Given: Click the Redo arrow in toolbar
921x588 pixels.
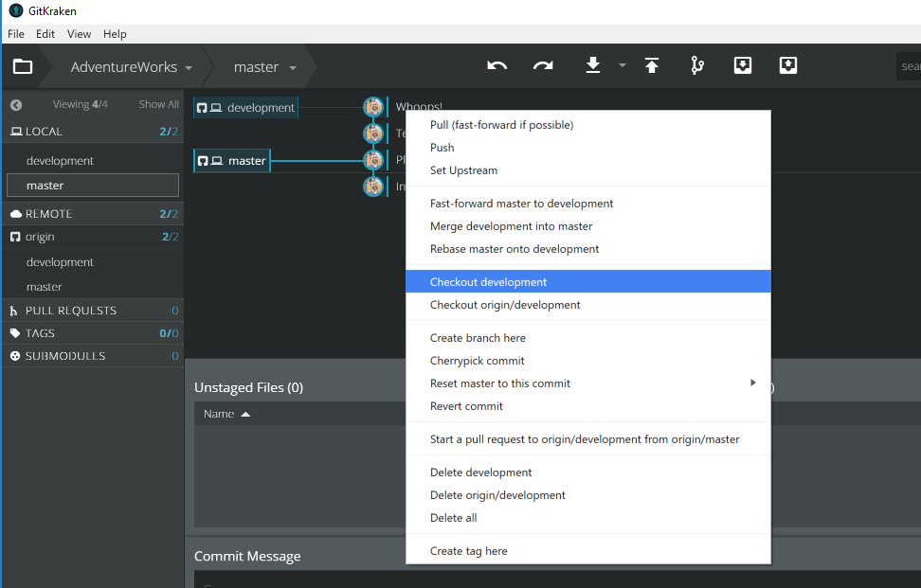Looking at the screenshot, I should [x=543, y=65].
